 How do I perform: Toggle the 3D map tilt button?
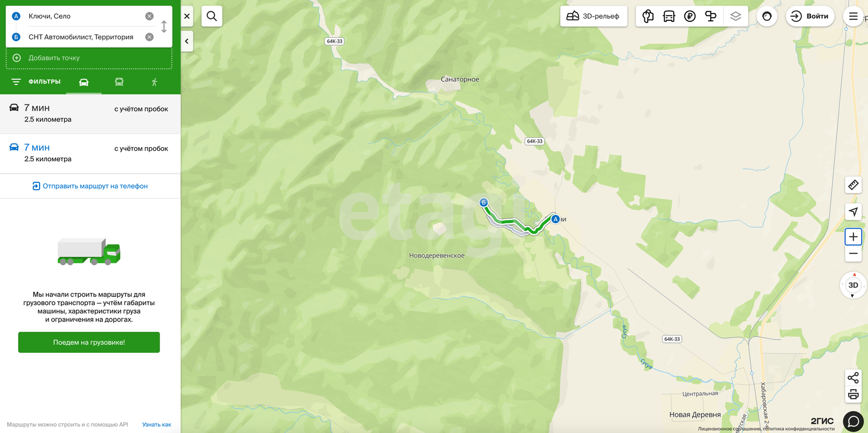click(x=853, y=285)
